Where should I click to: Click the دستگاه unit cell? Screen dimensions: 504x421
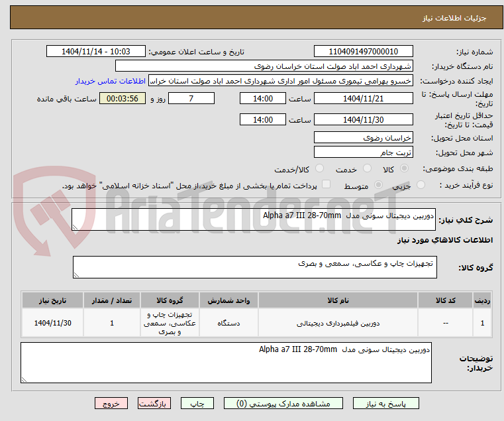pyautogui.click(x=228, y=323)
